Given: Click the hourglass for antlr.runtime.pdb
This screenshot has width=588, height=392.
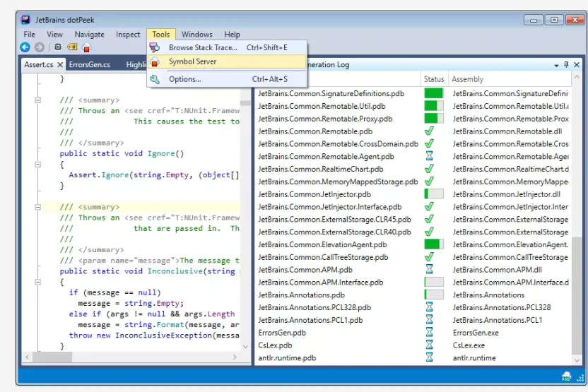Looking at the screenshot, I should [430, 357].
